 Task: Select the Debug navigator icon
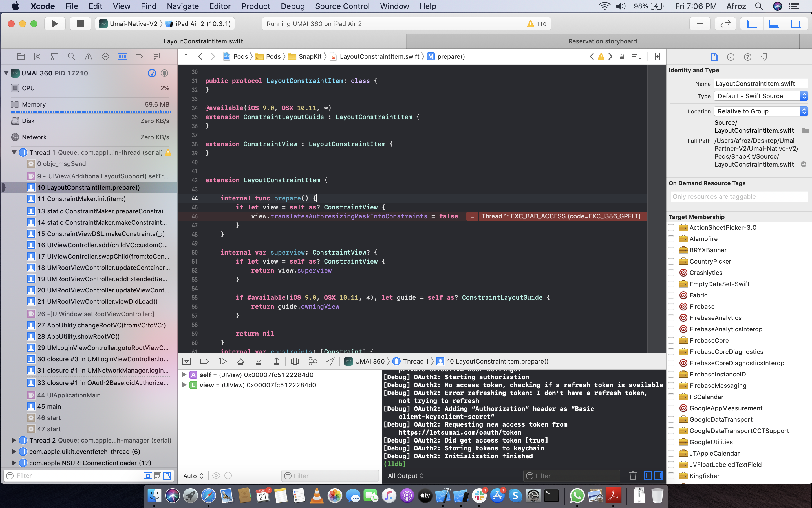122,56
